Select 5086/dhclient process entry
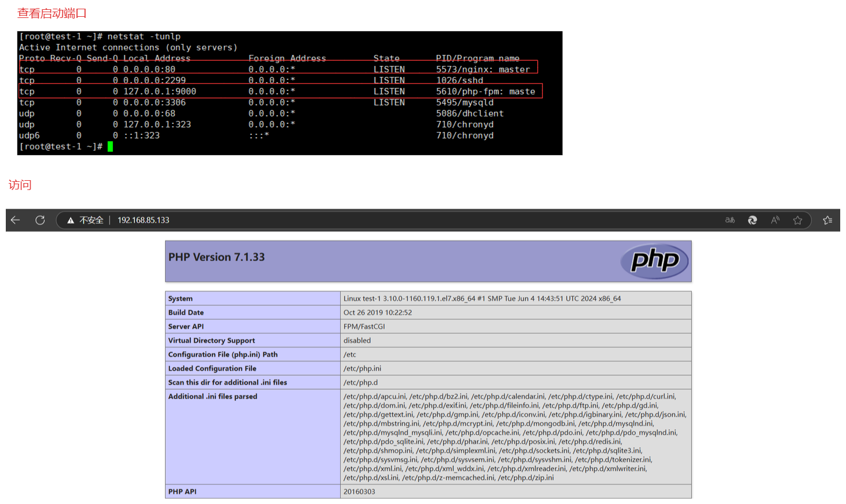 click(470, 114)
